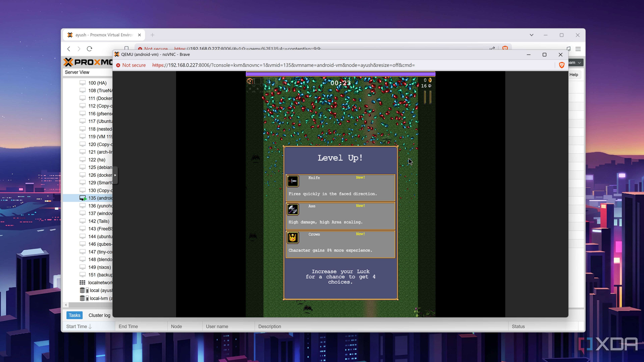644x362 pixels.
Task: Choose the Crown item upgrade card
Action: (x=340, y=244)
